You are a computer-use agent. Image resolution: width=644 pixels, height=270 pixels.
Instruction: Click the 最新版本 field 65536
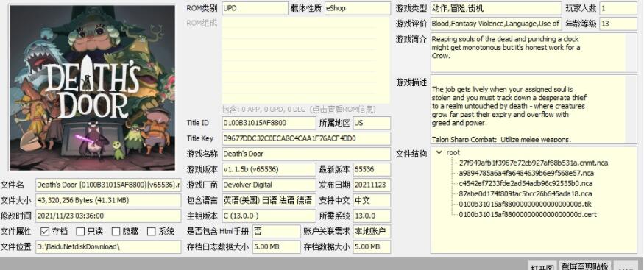372,169
